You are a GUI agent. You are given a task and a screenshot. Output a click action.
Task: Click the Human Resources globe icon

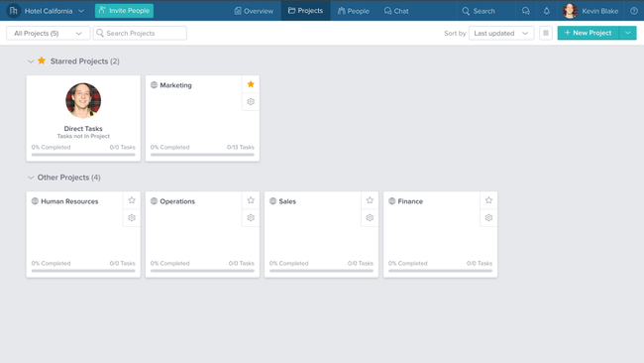(35, 201)
